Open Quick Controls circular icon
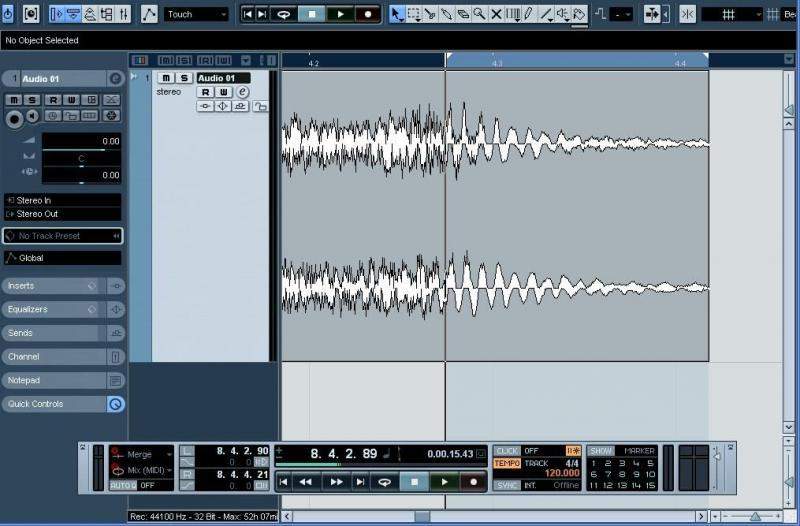The height and width of the screenshot is (526, 800). [116, 404]
